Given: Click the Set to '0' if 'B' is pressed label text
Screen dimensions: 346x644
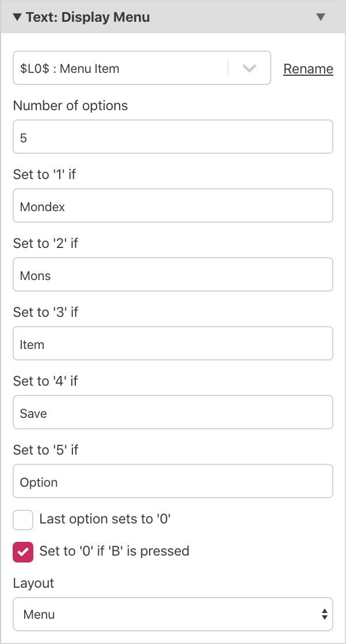Looking at the screenshot, I should 114,552.
